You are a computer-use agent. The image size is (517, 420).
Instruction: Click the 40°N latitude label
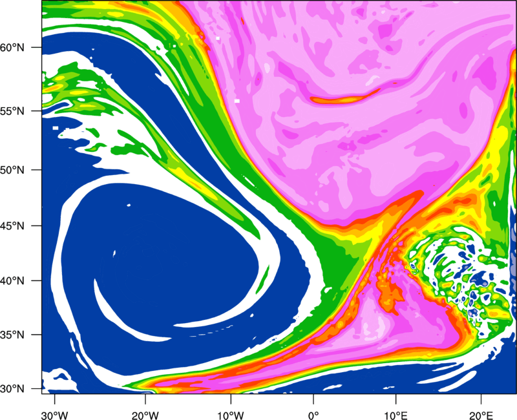[x=12, y=281]
